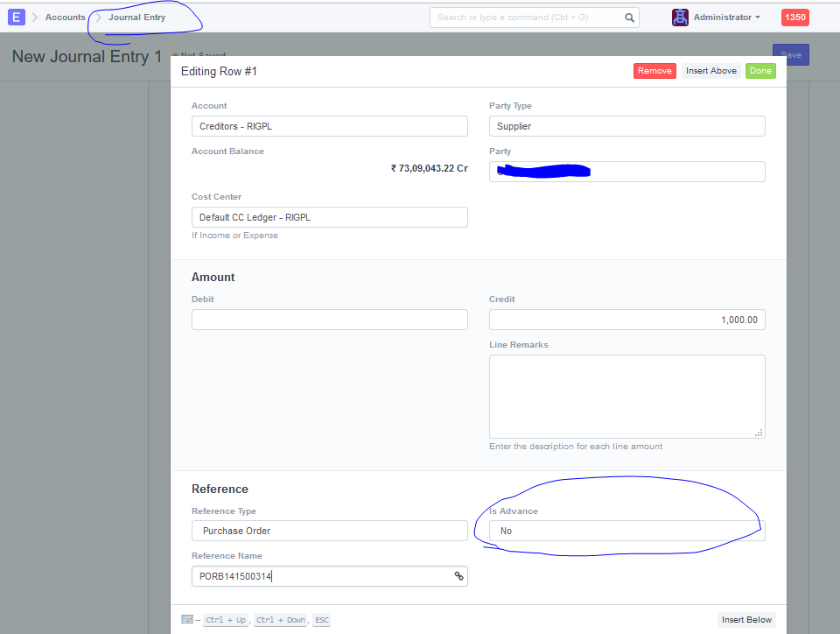
Task: Click inside the Line Remarks textarea
Action: (x=626, y=397)
